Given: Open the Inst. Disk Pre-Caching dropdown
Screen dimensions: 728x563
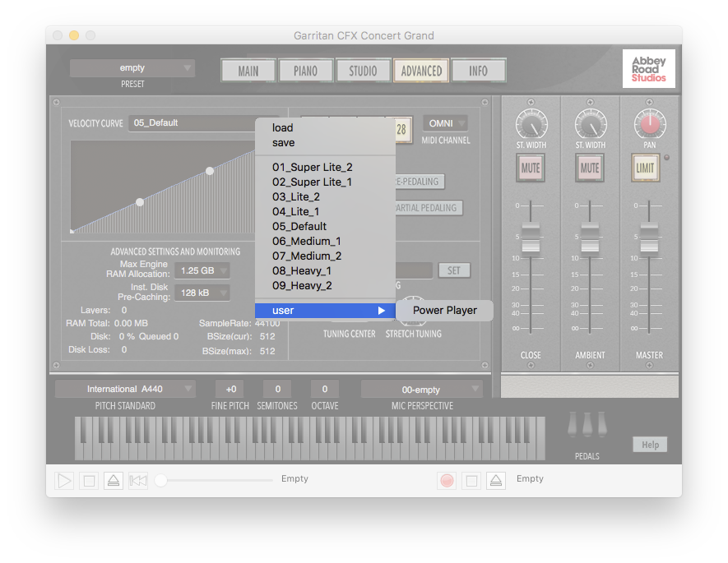Looking at the screenshot, I should click(202, 293).
